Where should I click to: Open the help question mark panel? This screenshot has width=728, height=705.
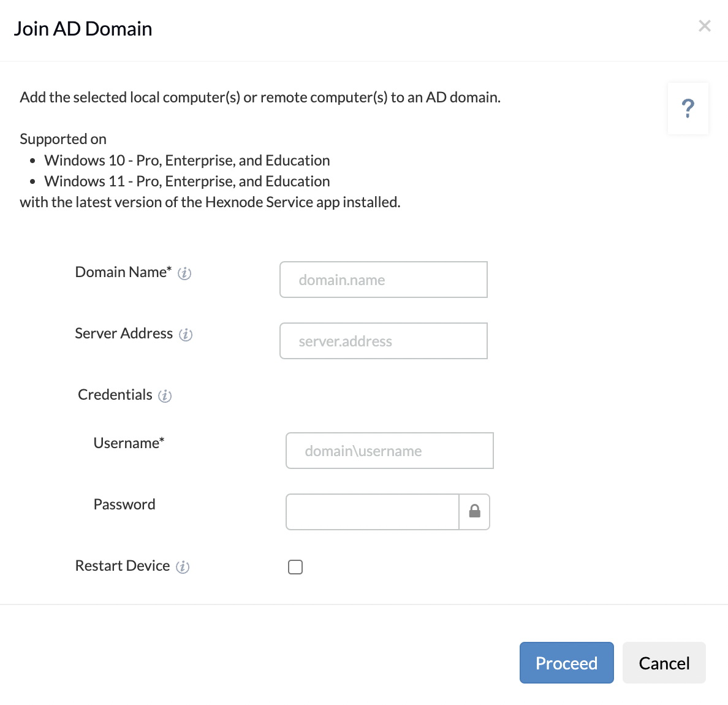tap(688, 109)
